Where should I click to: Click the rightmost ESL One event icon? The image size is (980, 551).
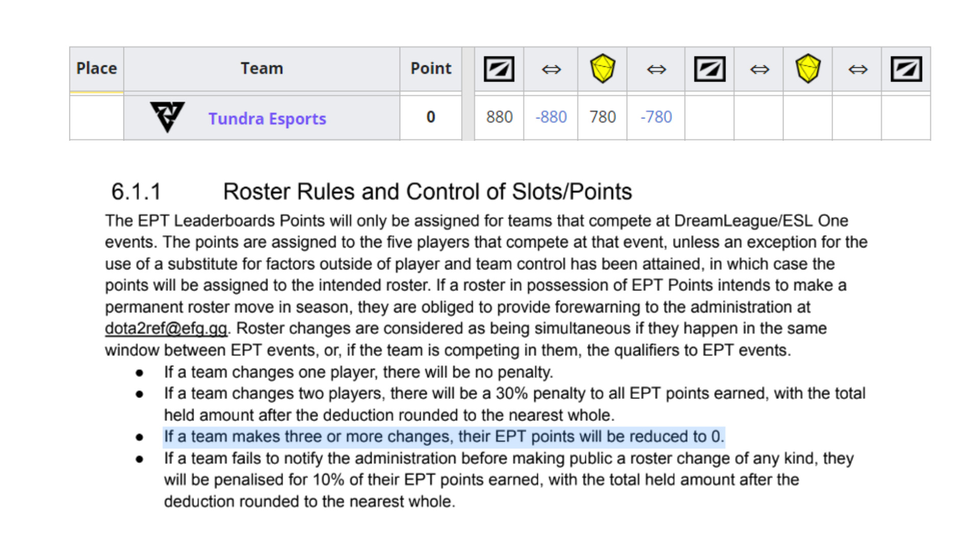click(906, 69)
